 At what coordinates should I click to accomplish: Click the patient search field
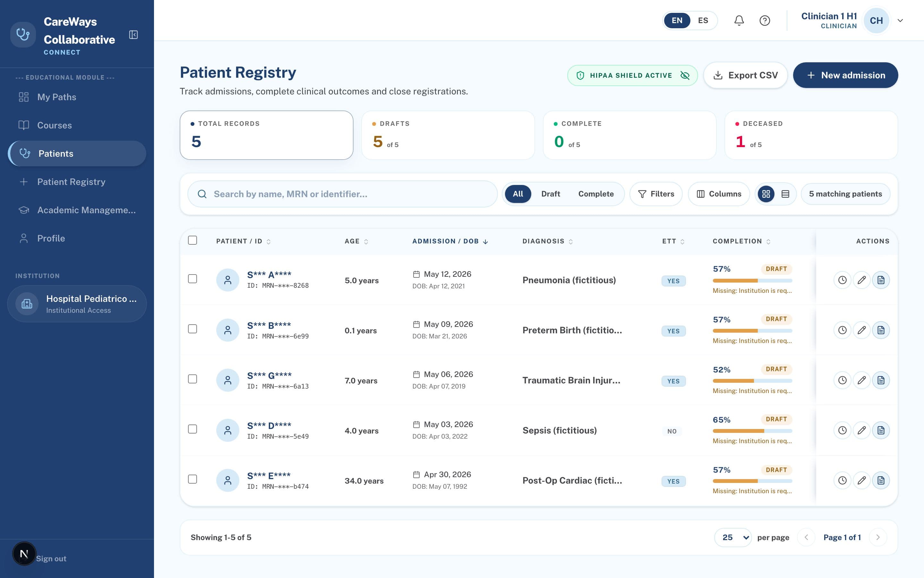(343, 194)
